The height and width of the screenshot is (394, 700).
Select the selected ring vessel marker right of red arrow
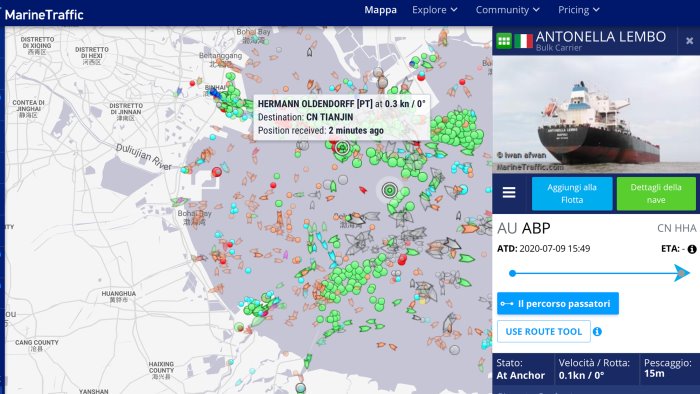390,190
